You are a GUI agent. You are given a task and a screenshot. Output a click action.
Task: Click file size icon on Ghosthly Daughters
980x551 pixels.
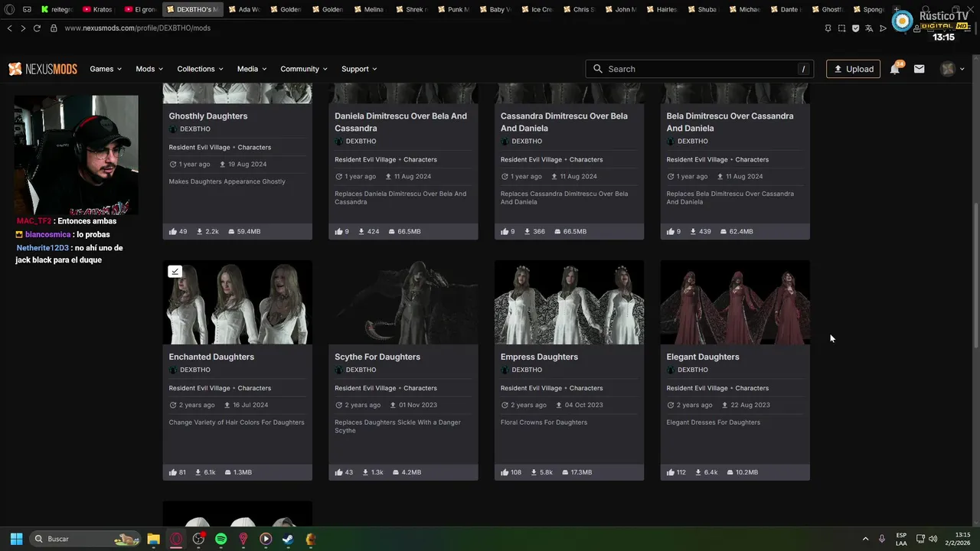[231, 231]
